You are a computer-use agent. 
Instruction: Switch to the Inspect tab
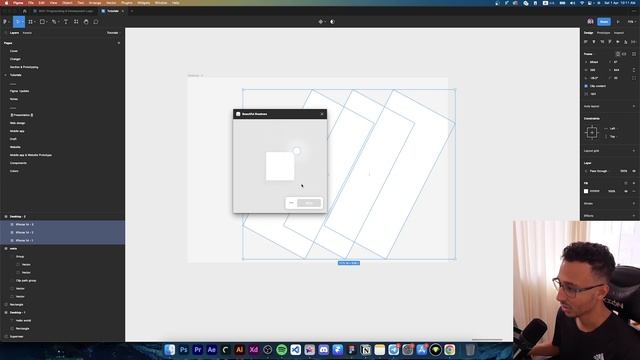(x=619, y=33)
